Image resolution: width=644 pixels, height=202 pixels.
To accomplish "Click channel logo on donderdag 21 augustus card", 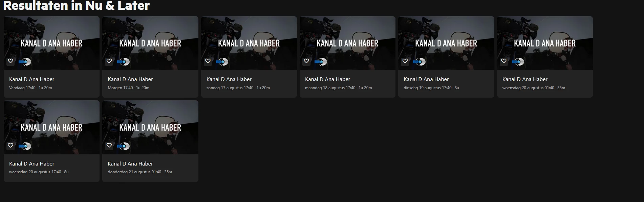I will point(123,146).
